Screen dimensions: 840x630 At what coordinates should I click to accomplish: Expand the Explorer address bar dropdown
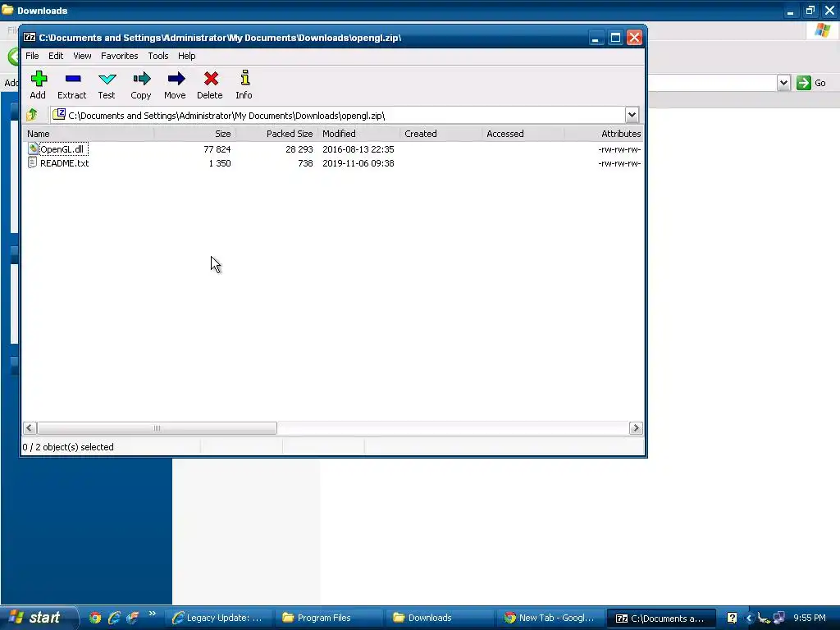(x=783, y=83)
